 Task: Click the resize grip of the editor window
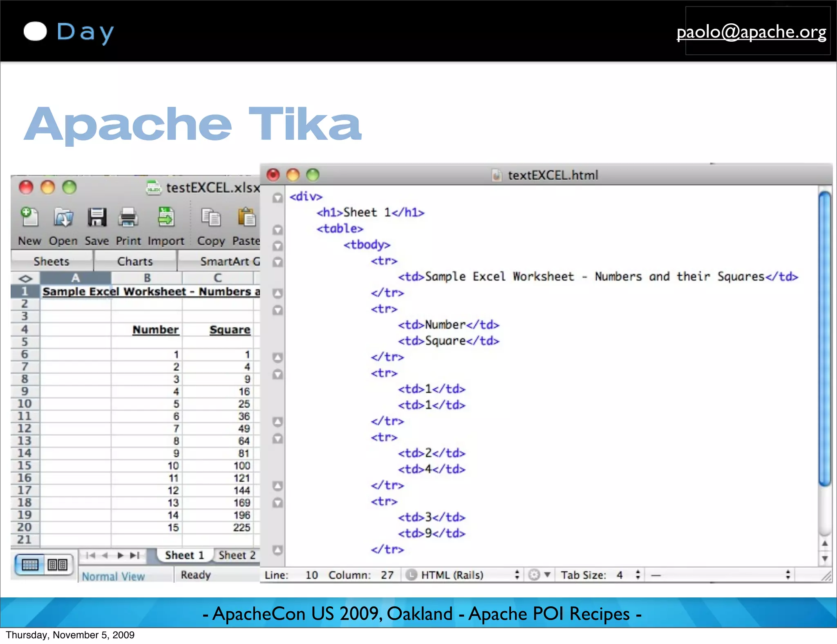826,576
